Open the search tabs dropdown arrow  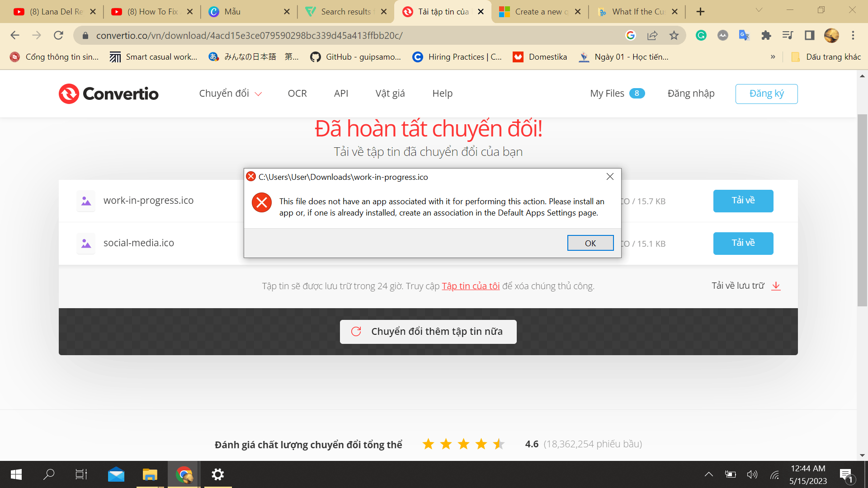click(759, 10)
